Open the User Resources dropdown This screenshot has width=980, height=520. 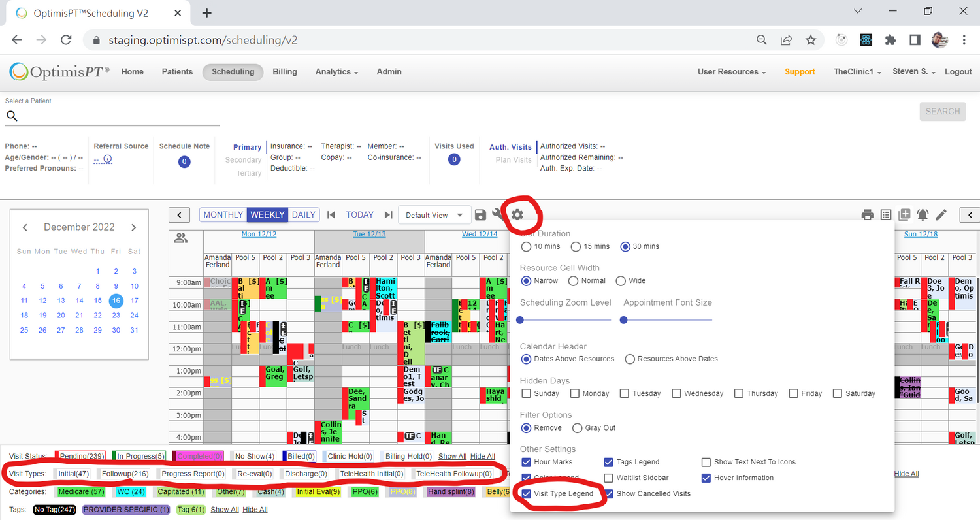(731, 72)
